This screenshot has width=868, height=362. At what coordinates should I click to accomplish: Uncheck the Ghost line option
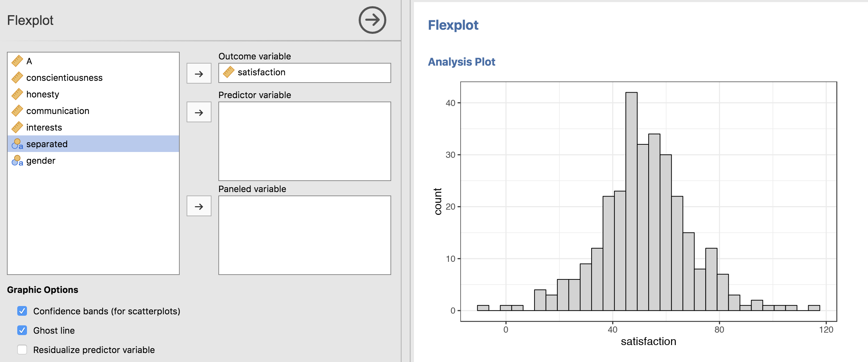tap(22, 330)
